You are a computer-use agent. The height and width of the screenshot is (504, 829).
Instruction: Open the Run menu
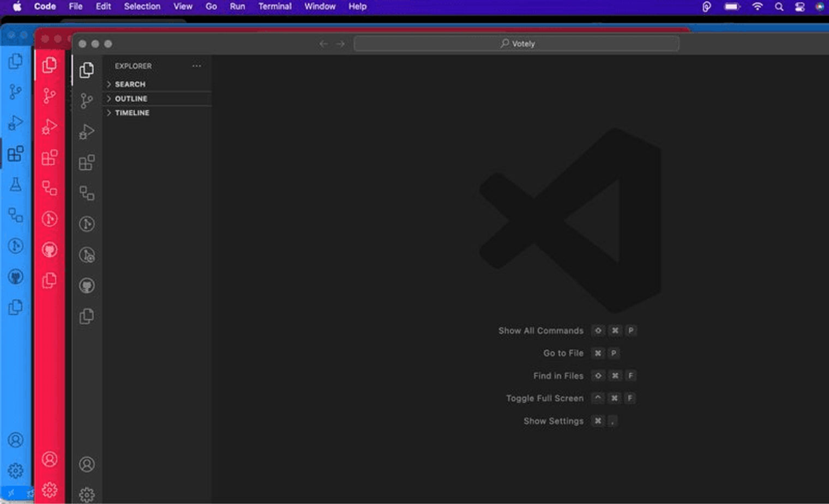(x=237, y=7)
